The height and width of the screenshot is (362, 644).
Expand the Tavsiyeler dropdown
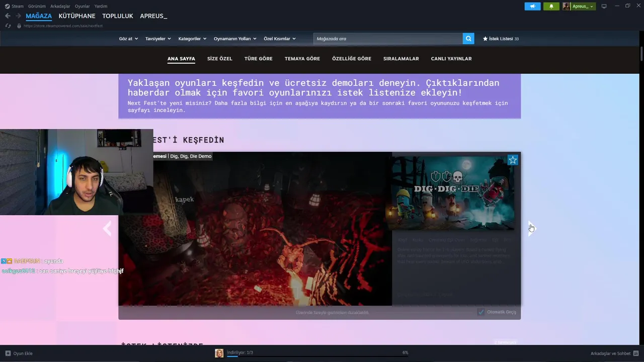pos(158,39)
